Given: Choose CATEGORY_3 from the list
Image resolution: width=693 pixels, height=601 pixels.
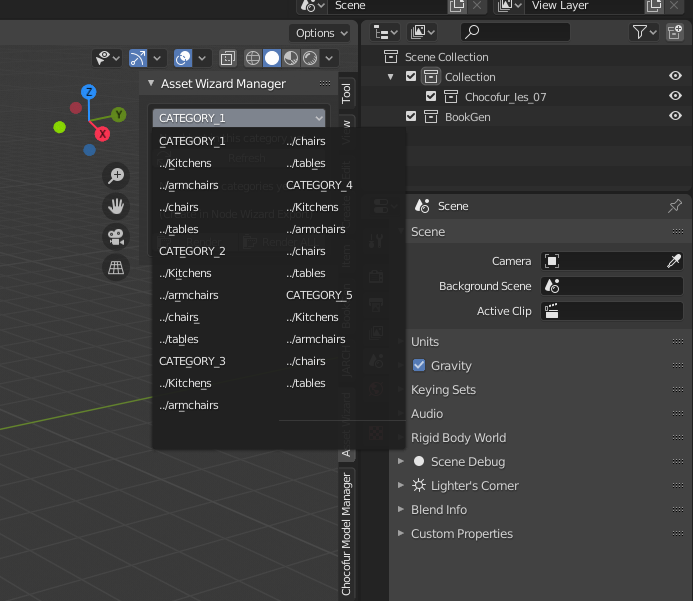Looking at the screenshot, I should click(192, 361).
